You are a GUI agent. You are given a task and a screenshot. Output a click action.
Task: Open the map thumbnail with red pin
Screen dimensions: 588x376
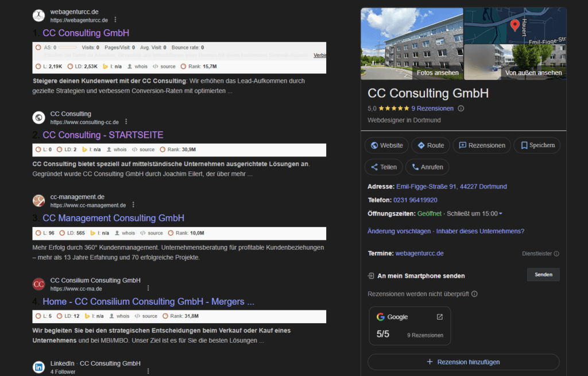click(515, 25)
